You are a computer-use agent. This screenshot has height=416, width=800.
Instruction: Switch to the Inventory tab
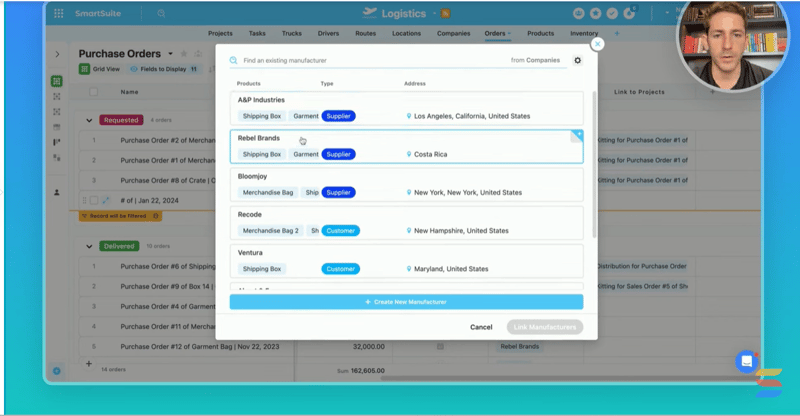584,34
